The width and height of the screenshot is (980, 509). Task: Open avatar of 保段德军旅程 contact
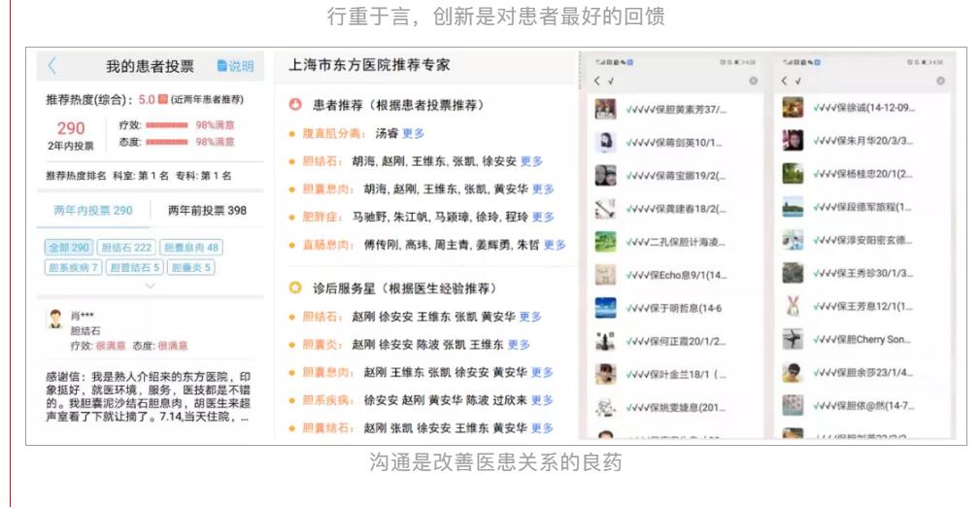point(793,207)
